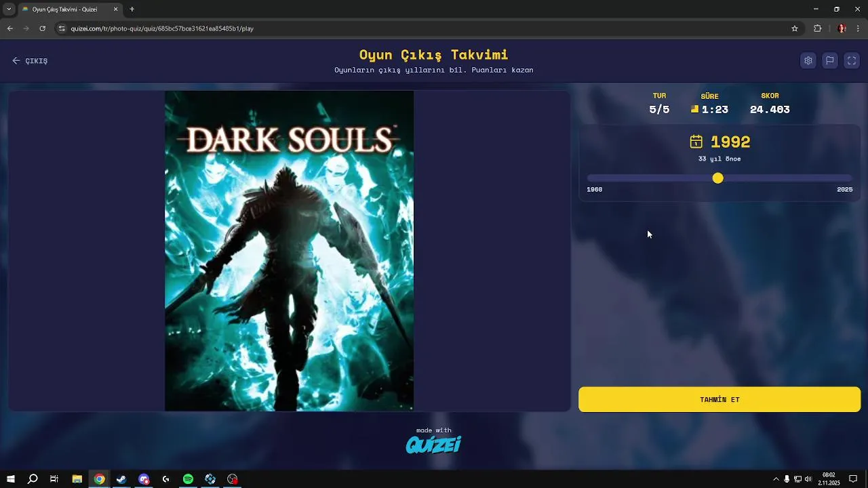Open the tab search dropdown arrow
Screen dimensions: 868x488
pyautogui.click(x=9, y=9)
